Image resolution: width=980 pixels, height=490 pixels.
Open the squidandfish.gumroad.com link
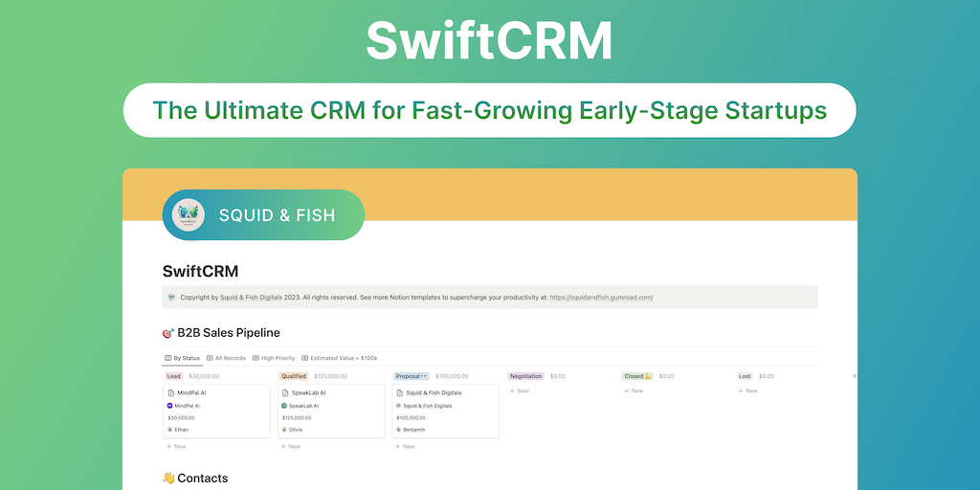[x=601, y=298]
